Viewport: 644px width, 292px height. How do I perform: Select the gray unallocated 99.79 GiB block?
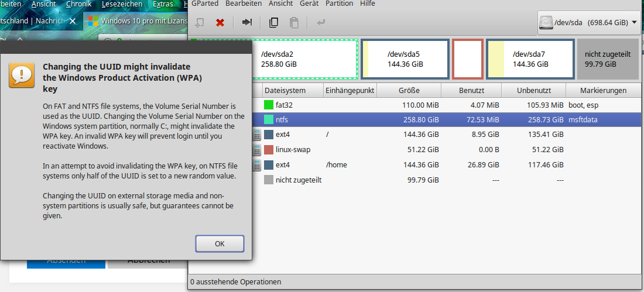[x=608, y=59]
